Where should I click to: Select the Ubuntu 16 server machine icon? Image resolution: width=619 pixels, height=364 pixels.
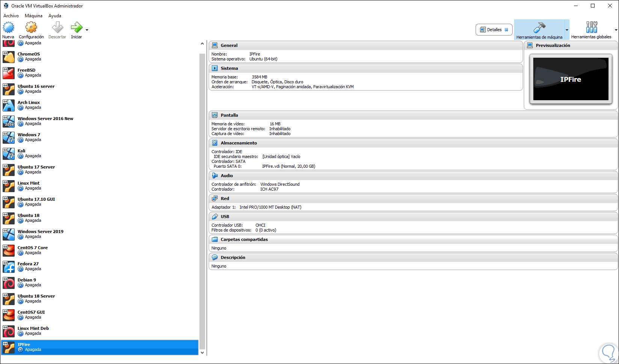[x=9, y=89]
